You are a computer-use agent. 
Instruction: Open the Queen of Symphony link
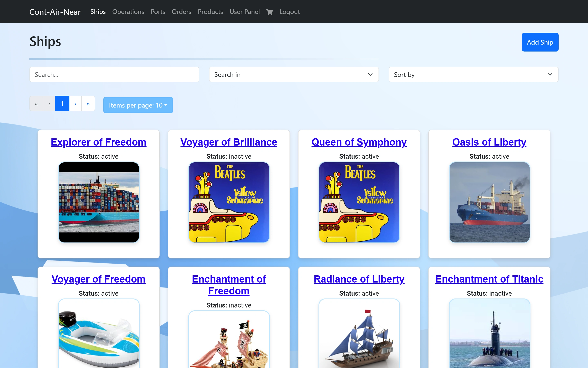click(359, 142)
